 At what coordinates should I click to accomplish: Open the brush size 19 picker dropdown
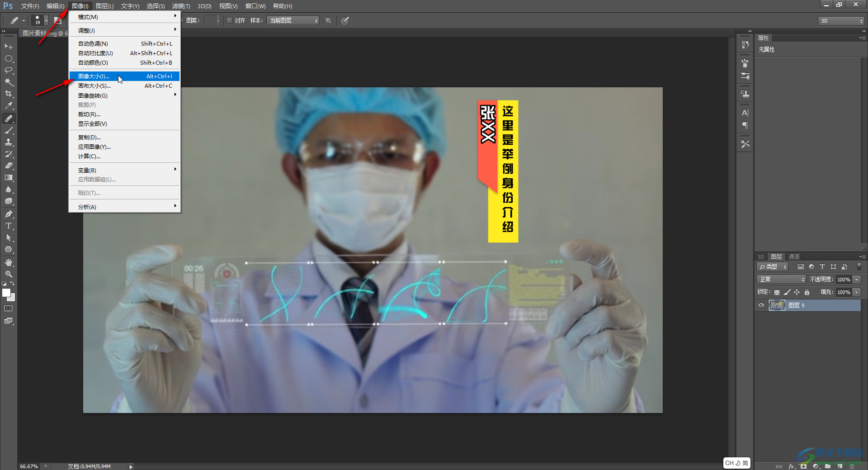coord(46,20)
